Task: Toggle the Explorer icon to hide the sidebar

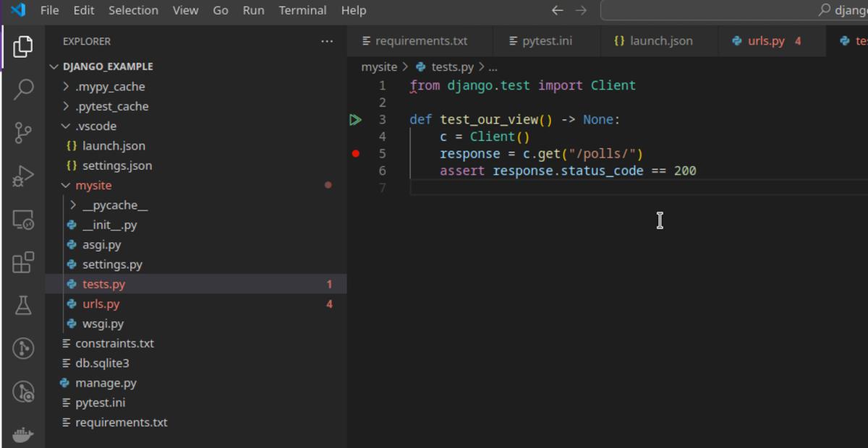Action: click(22, 46)
